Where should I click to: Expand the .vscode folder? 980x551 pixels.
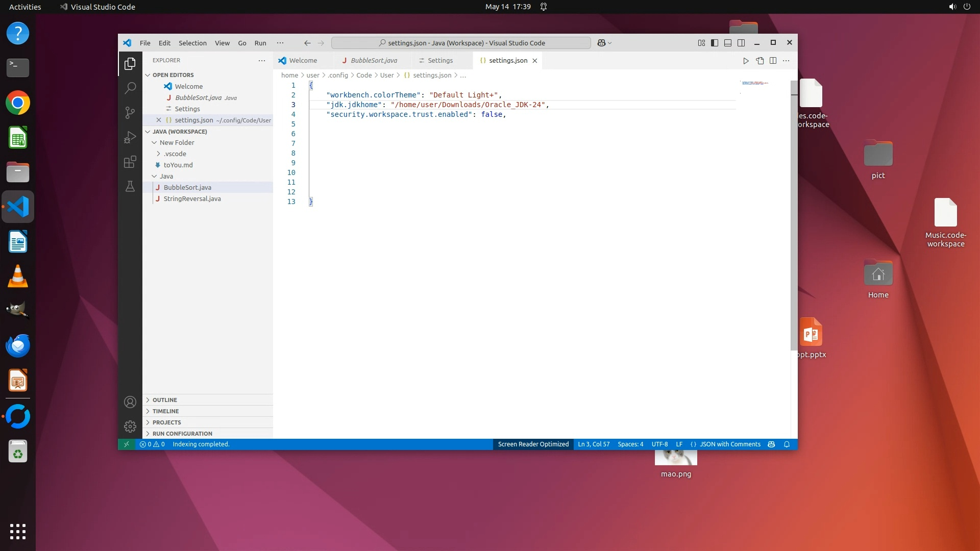pos(175,154)
